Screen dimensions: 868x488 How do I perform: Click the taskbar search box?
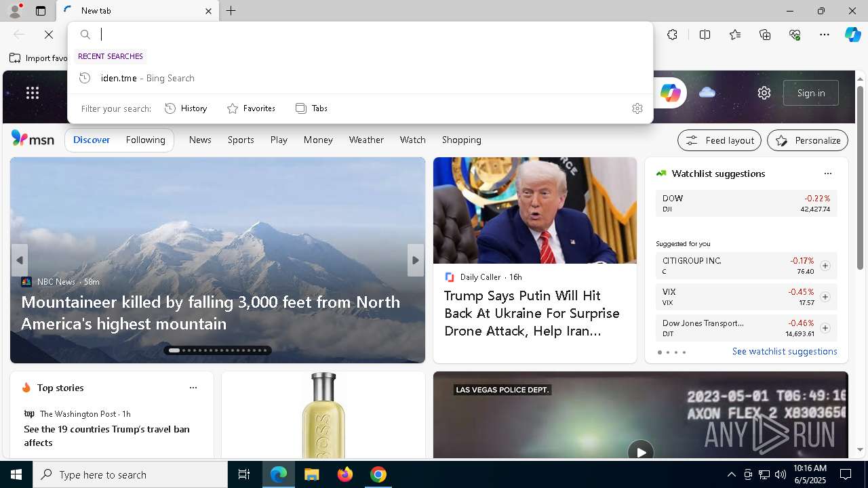tap(130, 474)
